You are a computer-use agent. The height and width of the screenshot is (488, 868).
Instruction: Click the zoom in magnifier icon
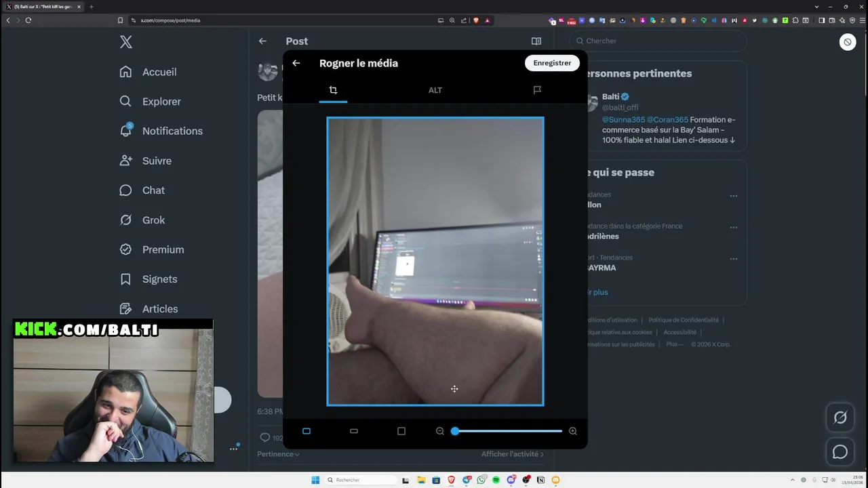tap(573, 431)
